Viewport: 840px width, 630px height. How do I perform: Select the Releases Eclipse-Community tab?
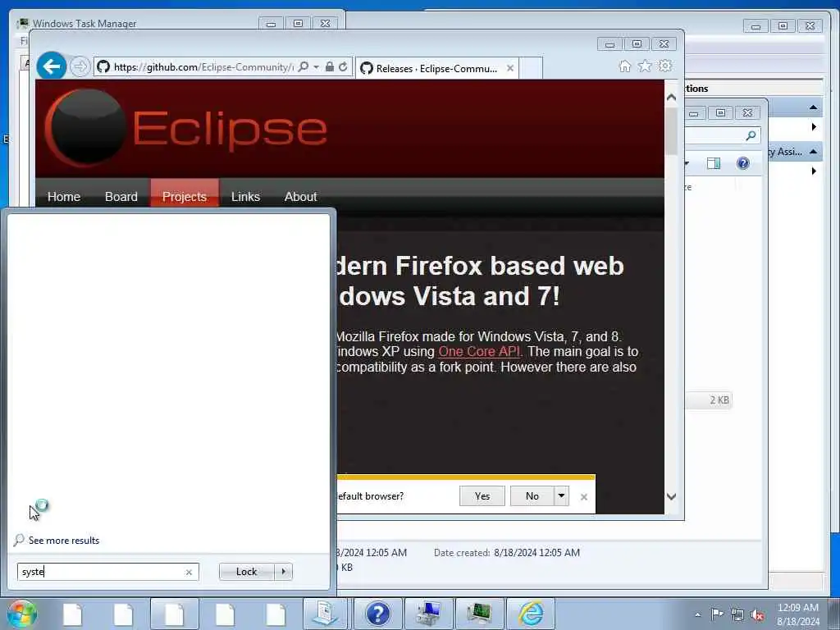pyautogui.click(x=436, y=69)
